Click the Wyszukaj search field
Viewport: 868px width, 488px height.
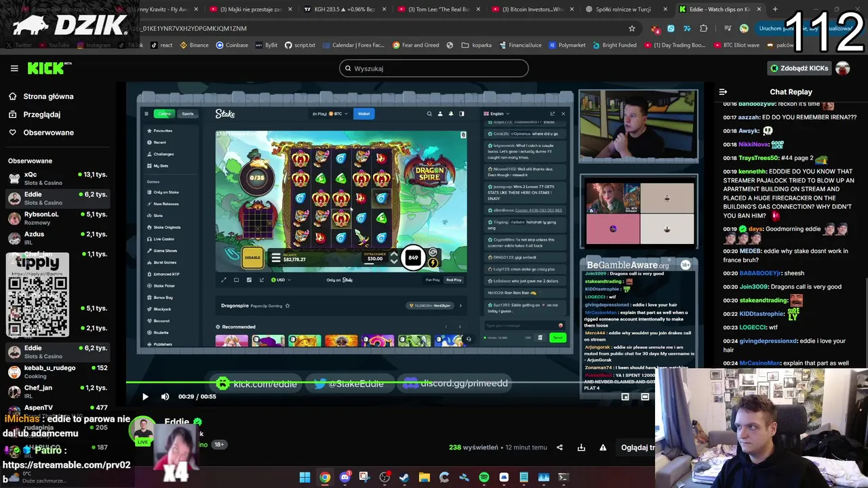click(x=434, y=68)
